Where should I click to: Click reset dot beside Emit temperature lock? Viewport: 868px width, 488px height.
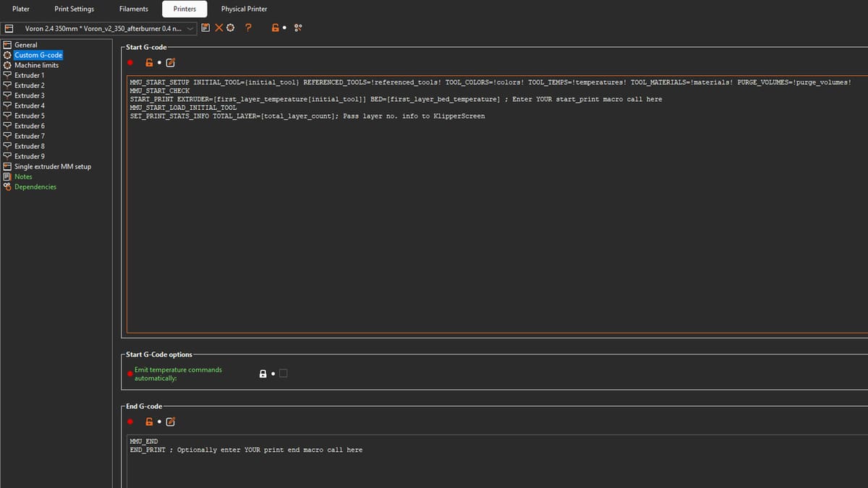click(x=273, y=374)
